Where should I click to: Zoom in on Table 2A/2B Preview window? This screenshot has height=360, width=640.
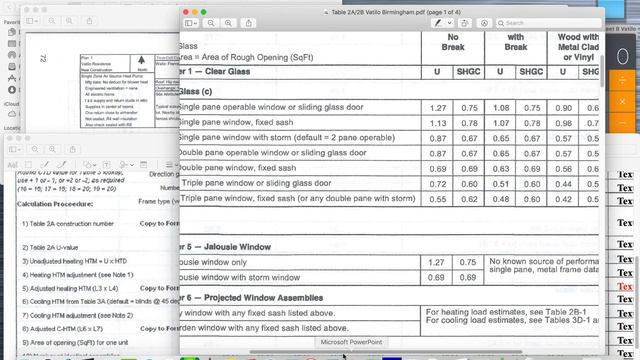click(x=229, y=23)
